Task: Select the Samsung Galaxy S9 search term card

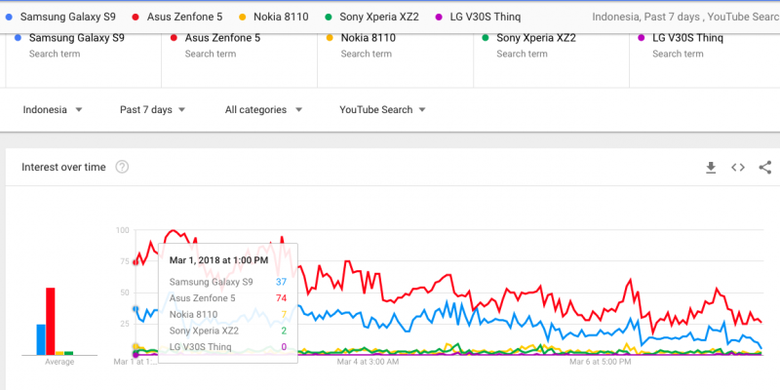Action: pos(84,61)
